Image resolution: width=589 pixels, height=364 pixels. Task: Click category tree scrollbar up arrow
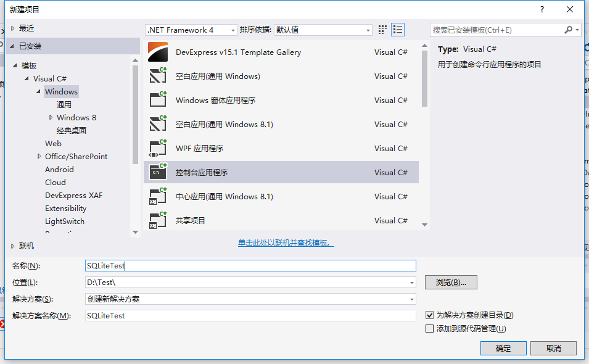tap(136, 60)
